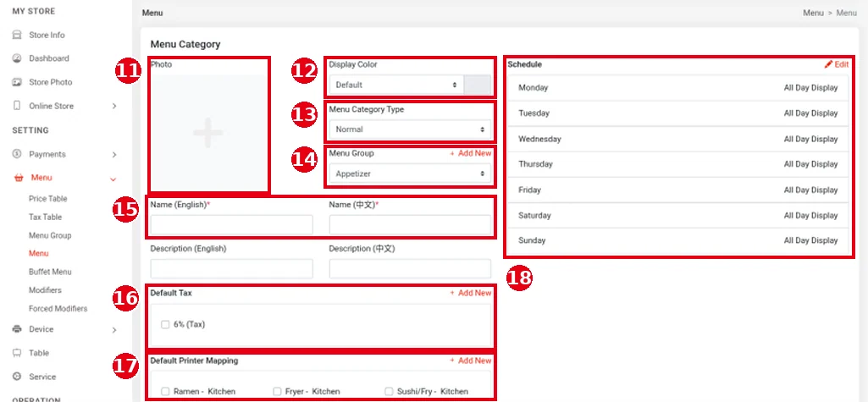Check the Fryer - Kitchen printer checkbox

tap(277, 392)
